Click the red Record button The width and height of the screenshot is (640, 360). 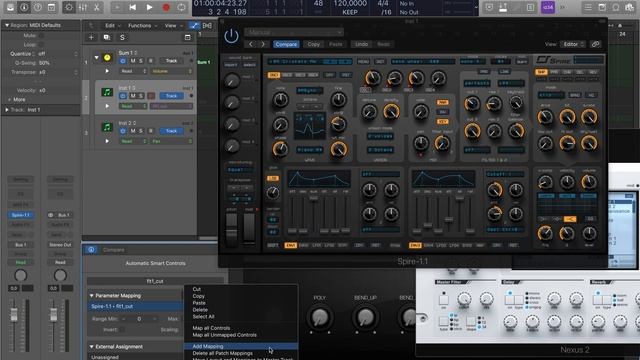[166, 7]
